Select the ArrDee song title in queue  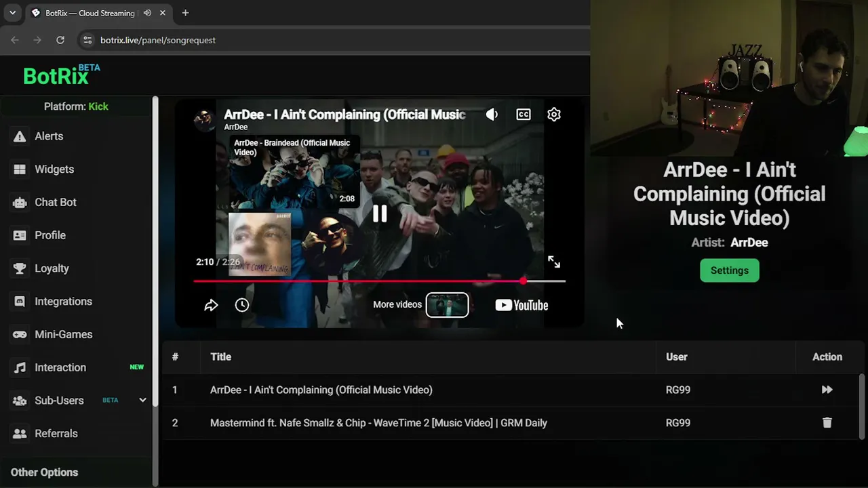(x=321, y=390)
